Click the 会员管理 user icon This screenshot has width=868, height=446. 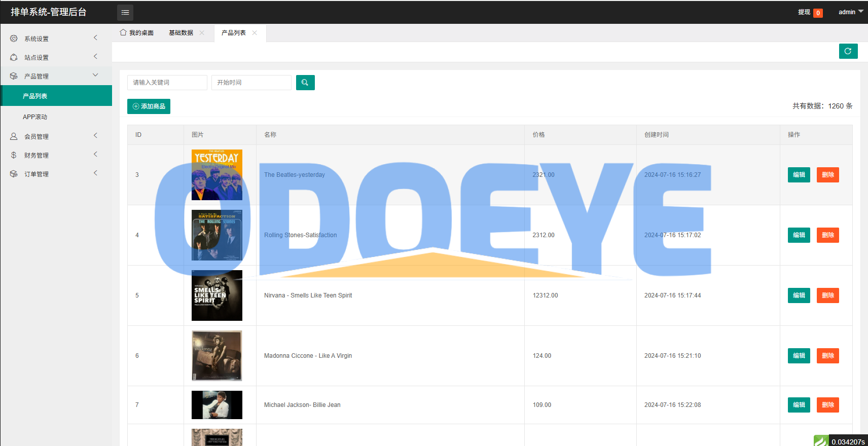[x=14, y=136]
